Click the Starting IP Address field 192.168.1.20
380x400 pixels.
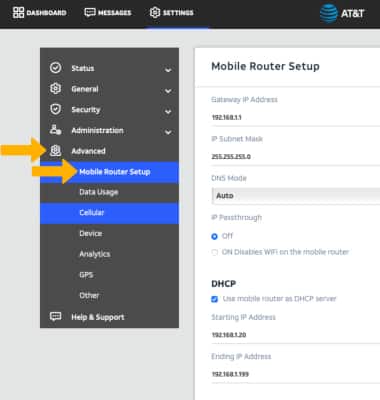(x=296, y=335)
